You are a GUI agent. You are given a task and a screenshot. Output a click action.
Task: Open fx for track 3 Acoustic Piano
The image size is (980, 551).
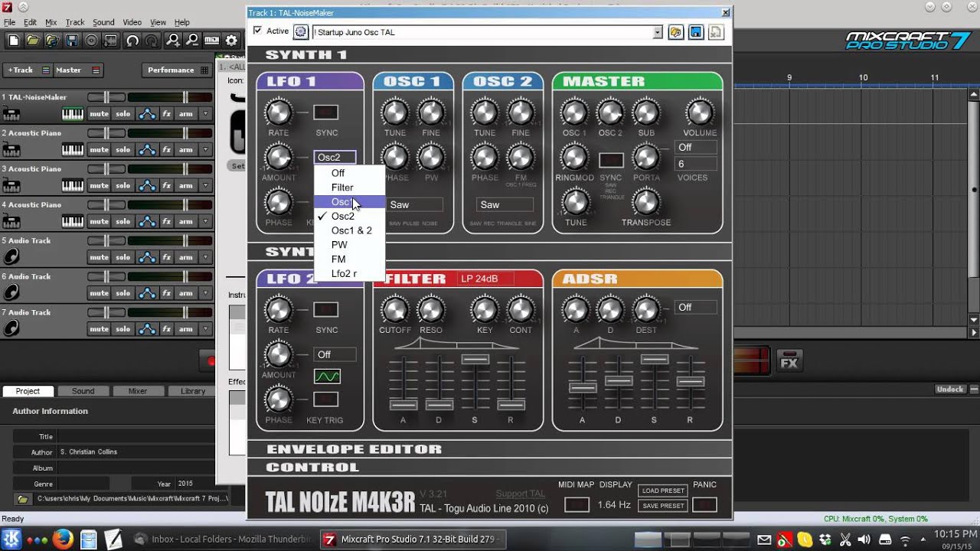[166, 186]
